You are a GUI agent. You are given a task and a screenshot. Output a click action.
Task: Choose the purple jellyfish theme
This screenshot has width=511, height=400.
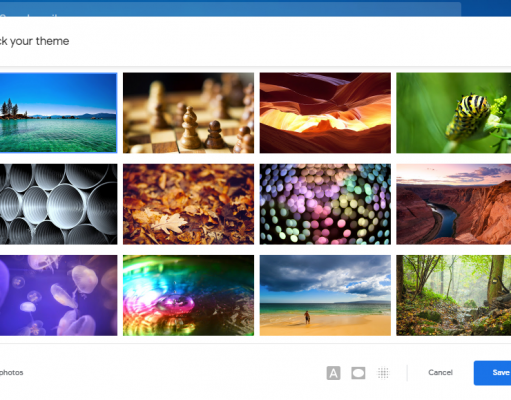point(58,295)
